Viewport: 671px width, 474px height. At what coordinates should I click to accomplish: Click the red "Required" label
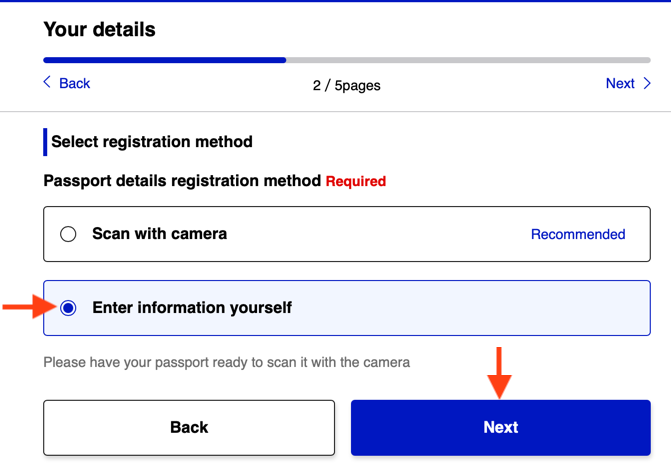click(x=356, y=181)
